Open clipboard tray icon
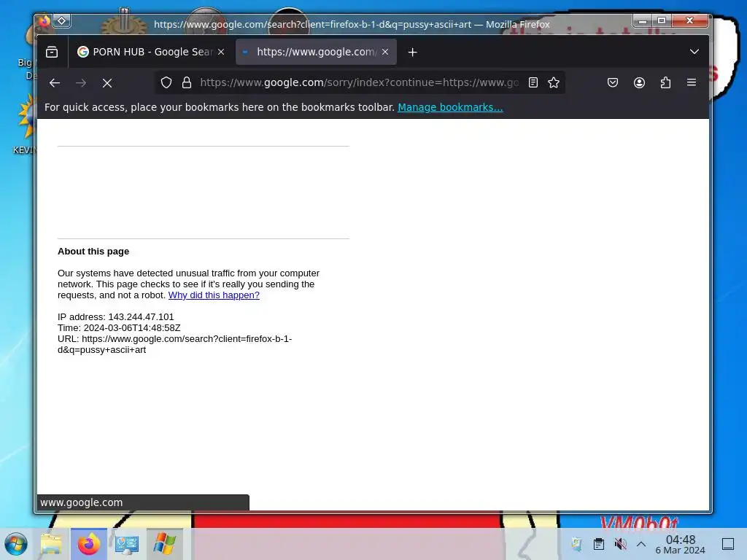The width and height of the screenshot is (747, 560). (599, 544)
